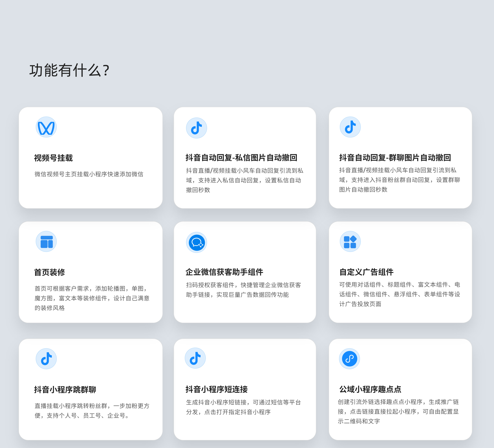Image resolution: width=494 pixels, height=448 pixels.
Task: Click the description 微信视频号主页挂载小程序快速添加微信
Action: (89, 174)
